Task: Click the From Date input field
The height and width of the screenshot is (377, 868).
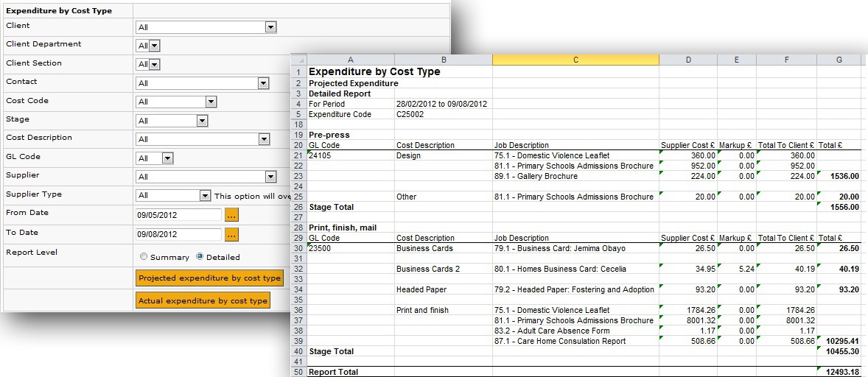Action: (178, 215)
